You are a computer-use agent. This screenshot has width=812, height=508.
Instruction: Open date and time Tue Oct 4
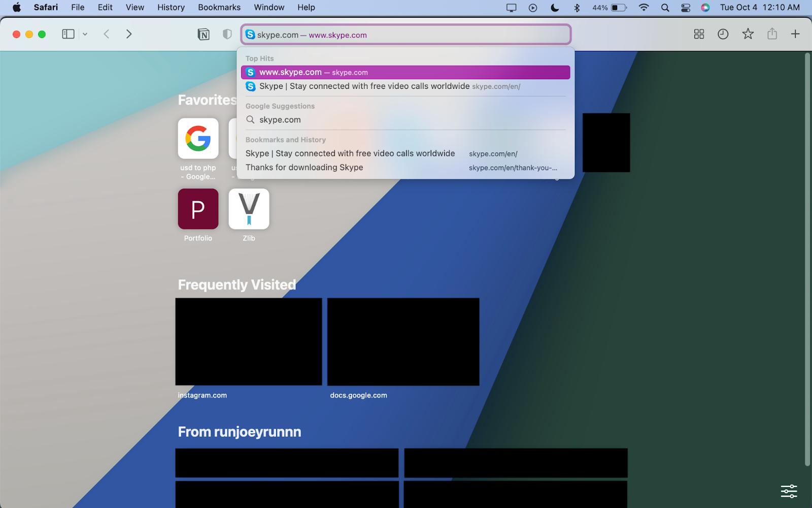click(x=760, y=7)
